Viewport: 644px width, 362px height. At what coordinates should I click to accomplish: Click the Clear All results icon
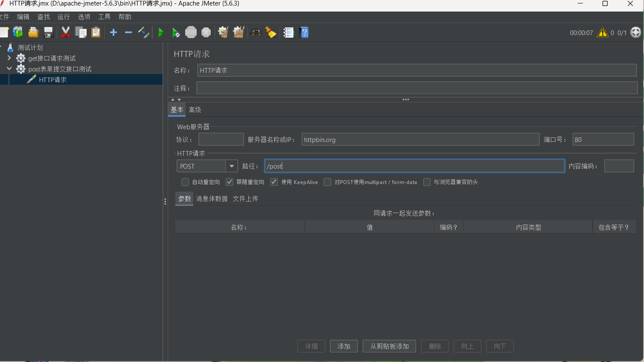[239, 33]
